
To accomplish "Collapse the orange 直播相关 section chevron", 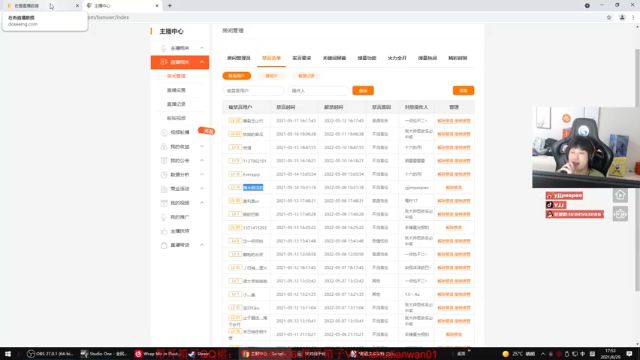I will point(202,62).
